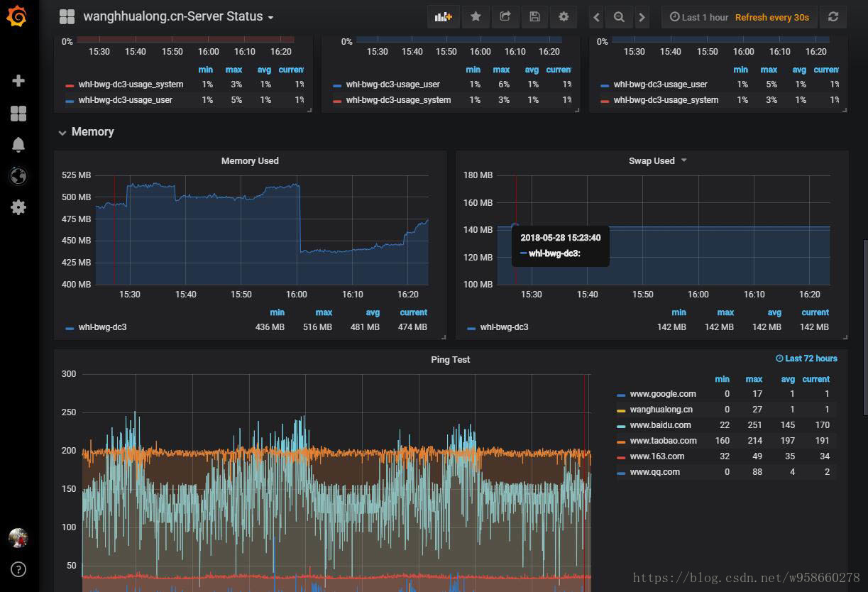Refresh the dashboard with the refresh icon
The image size is (868, 592).
pyautogui.click(x=833, y=17)
